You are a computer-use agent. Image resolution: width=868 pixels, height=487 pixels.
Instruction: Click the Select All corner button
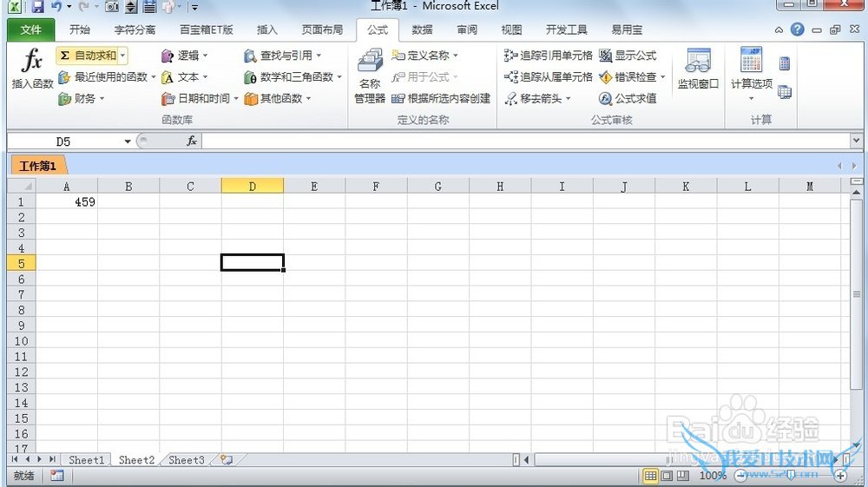(x=23, y=186)
